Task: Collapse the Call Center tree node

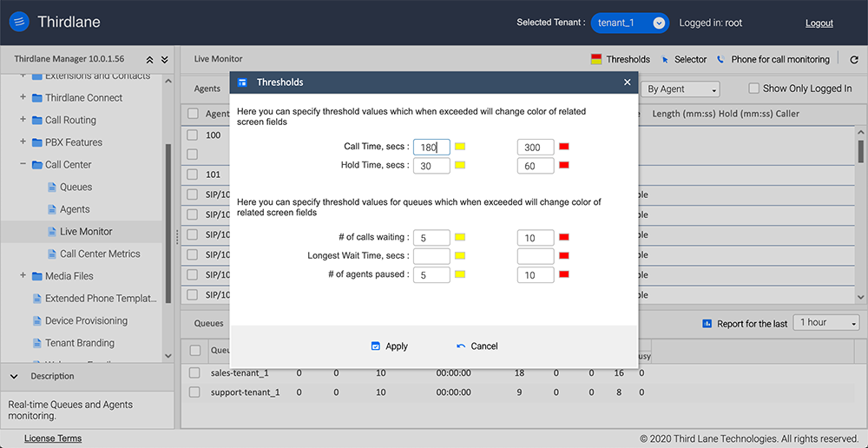Action: (x=23, y=165)
